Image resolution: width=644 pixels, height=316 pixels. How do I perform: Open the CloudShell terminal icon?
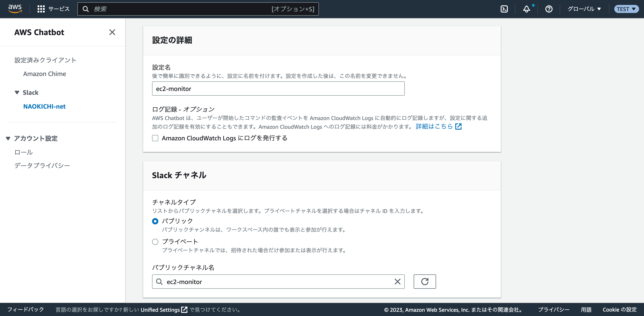504,9
